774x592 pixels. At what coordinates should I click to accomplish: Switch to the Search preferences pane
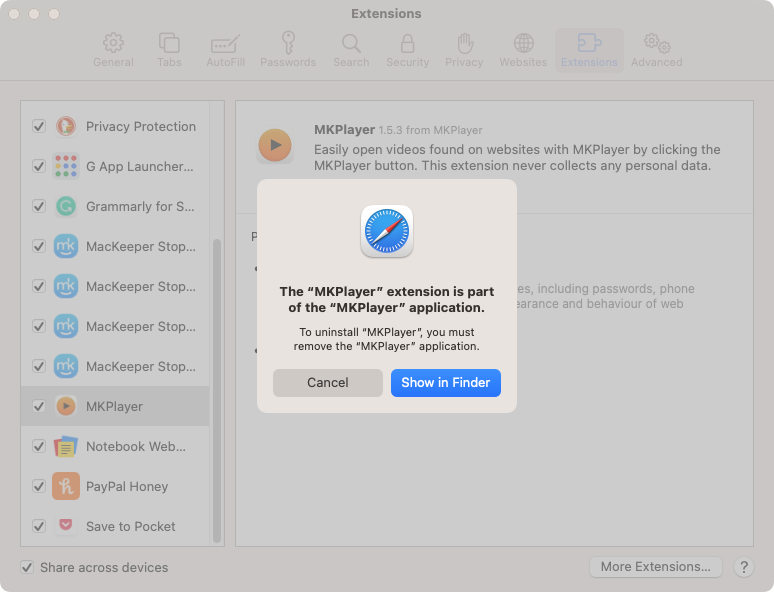351,50
